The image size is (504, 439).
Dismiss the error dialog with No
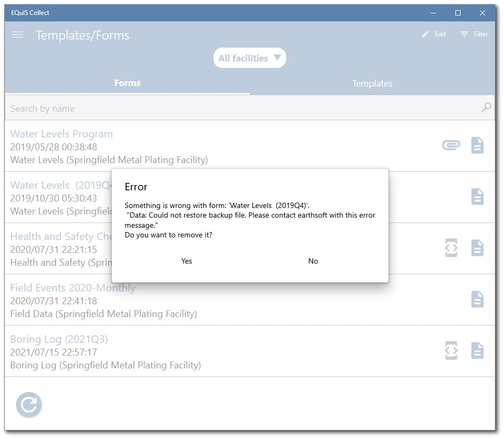click(313, 261)
